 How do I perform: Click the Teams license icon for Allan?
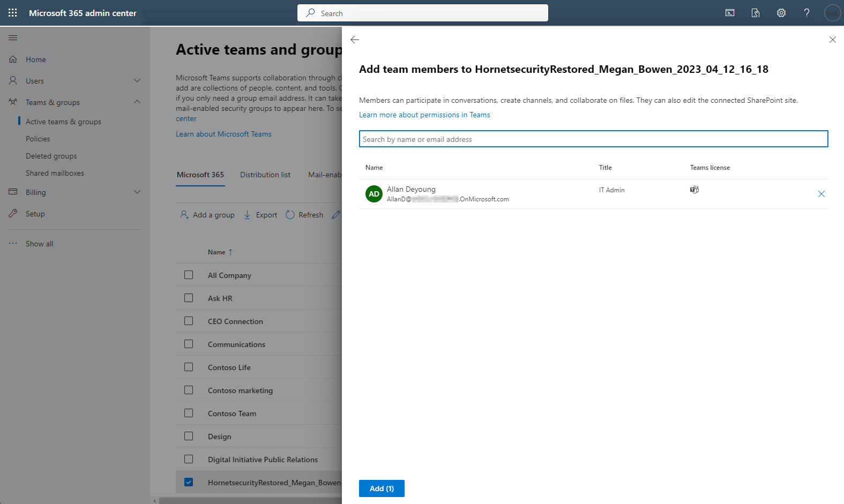[x=694, y=190]
